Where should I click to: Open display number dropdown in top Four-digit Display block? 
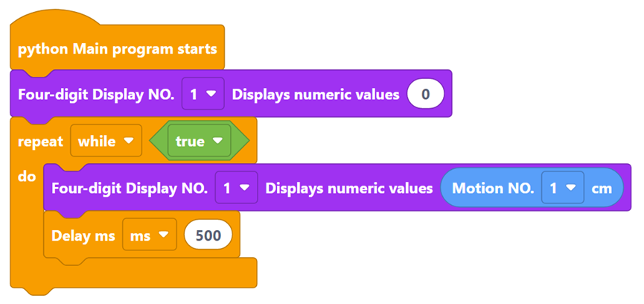coord(203,95)
